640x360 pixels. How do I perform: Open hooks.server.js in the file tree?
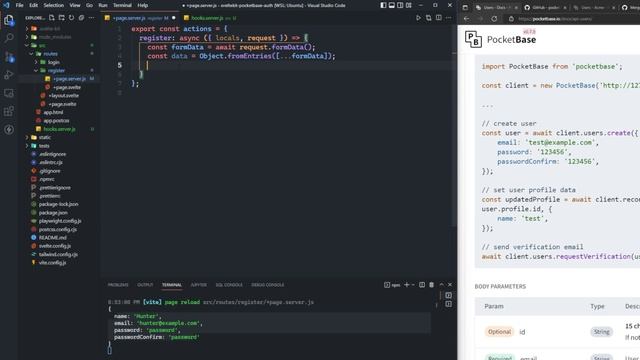click(59, 129)
